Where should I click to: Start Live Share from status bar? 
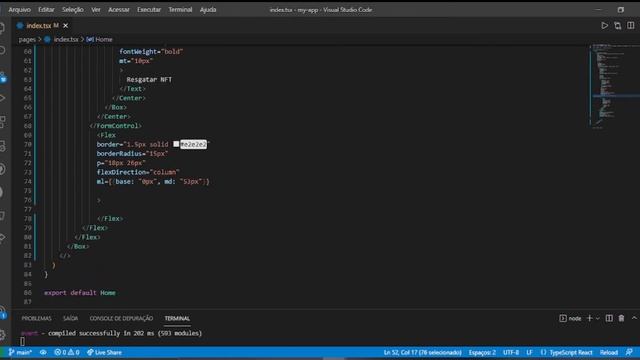[104, 352]
